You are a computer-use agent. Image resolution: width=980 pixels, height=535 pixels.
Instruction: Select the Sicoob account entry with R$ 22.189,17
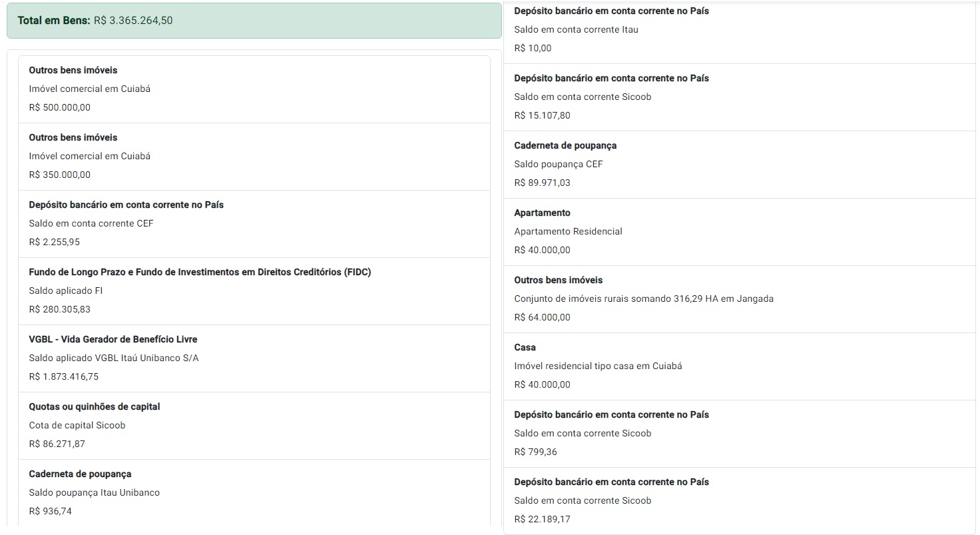[x=739, y=501]
